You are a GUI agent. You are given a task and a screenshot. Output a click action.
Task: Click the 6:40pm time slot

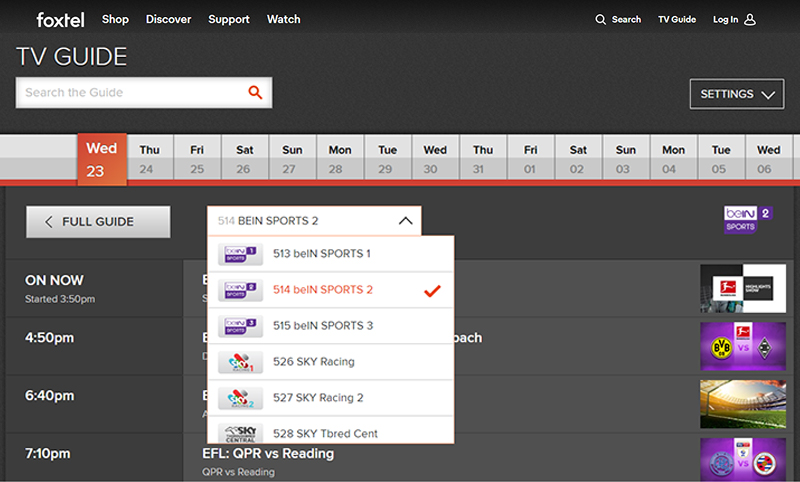pos(49,395)
